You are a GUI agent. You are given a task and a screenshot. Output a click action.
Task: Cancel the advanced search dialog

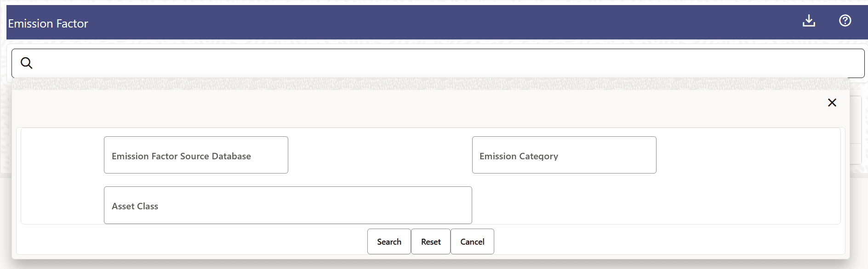tap(472, 241)
